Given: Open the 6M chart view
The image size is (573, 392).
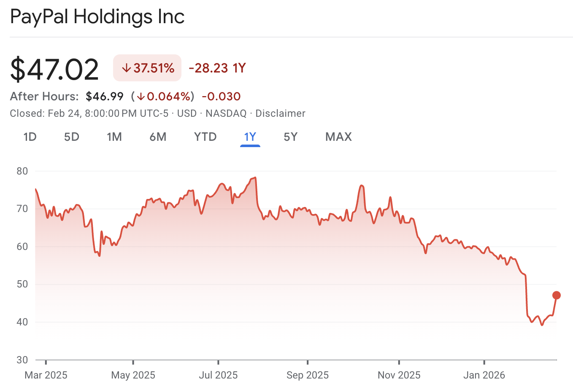Looking at the screenshot, I should click(x=158, y=137).
